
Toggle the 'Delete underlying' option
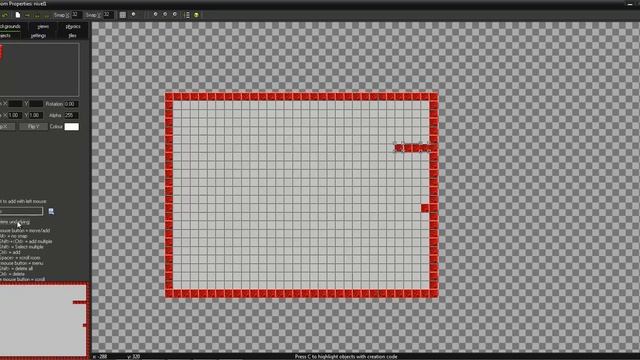15,222
